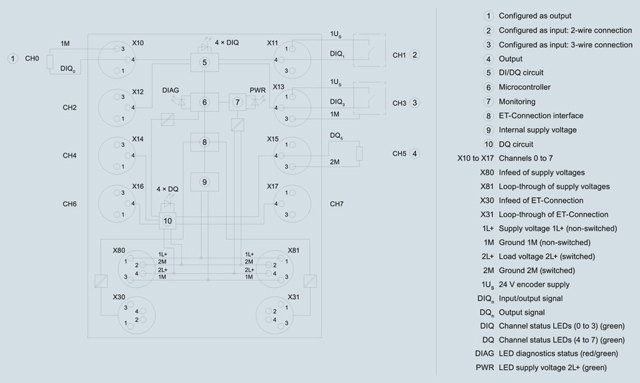Image resolution: width=640 pixels, height=383 pixels.
Task: Click legend 'Channel status LEDs (4 to 7) (green)'
Action: click(x=562, y=340)
